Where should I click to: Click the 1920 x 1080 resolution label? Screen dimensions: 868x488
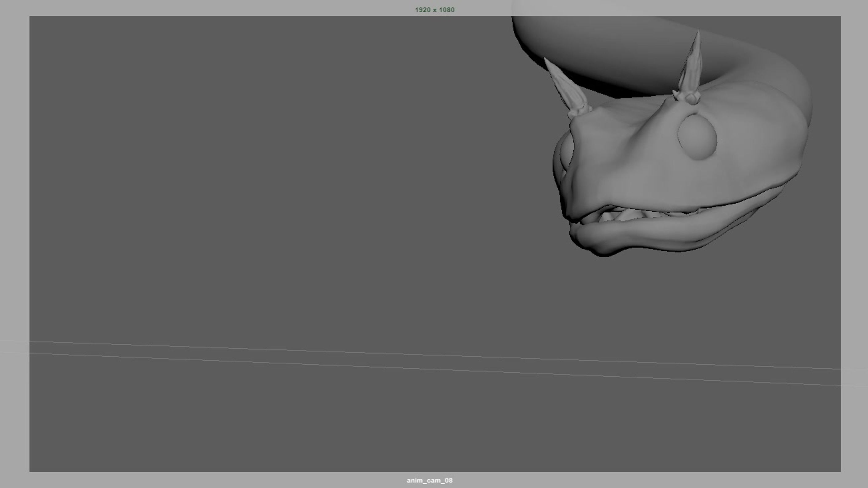pos(434,10)
